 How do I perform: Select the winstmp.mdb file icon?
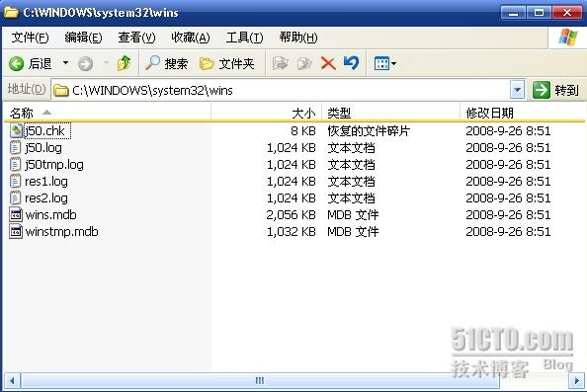pyautogui.click(x=16, y=231)
